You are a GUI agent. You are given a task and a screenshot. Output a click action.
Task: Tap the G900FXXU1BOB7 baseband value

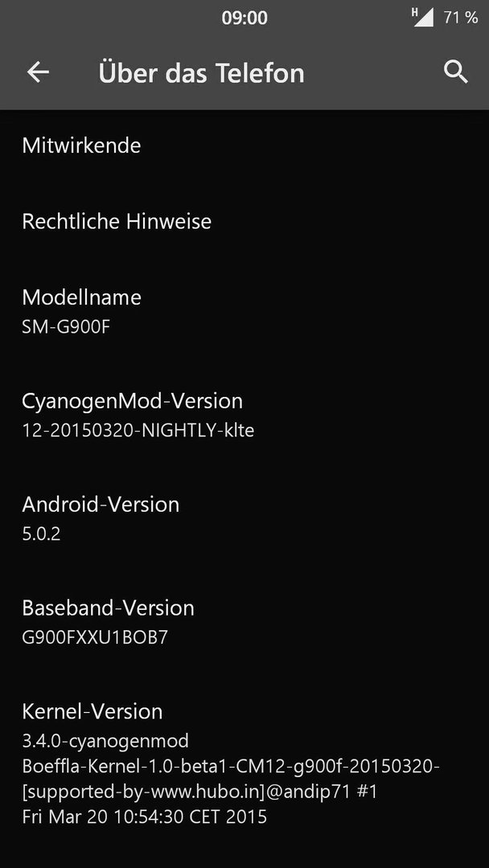tap(95, 637)
